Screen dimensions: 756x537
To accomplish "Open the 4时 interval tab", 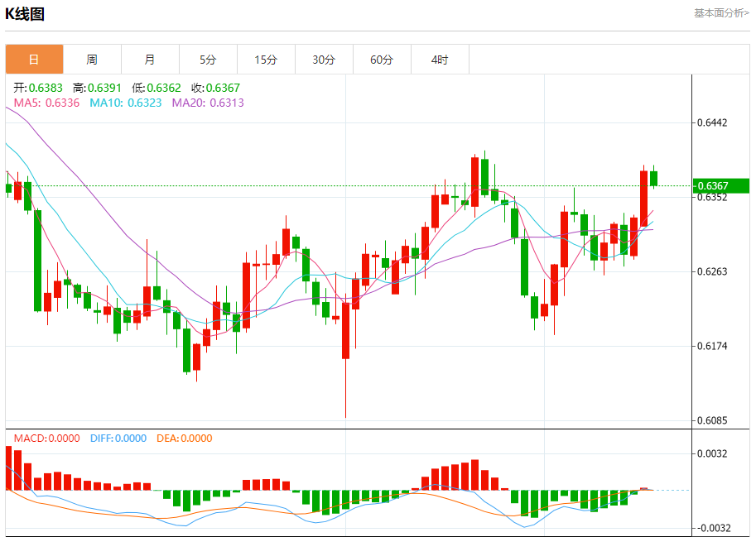I will 440,60.
